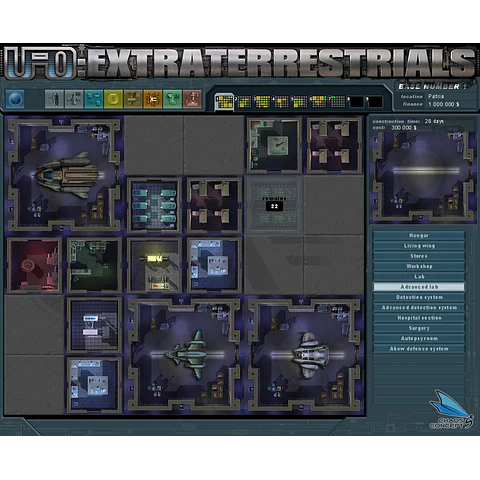
Task: Click facility under construction showing 22
Action: pos(274,205)
